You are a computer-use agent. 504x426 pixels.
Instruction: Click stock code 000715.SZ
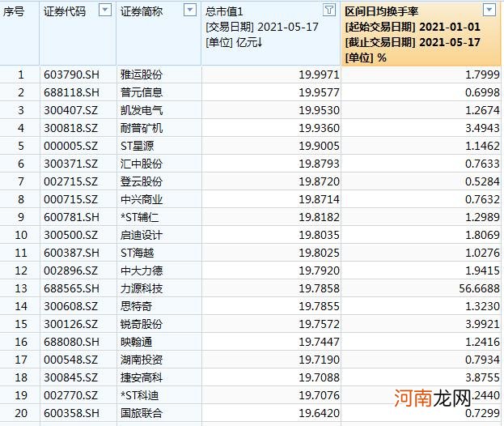tap(70, 199)
